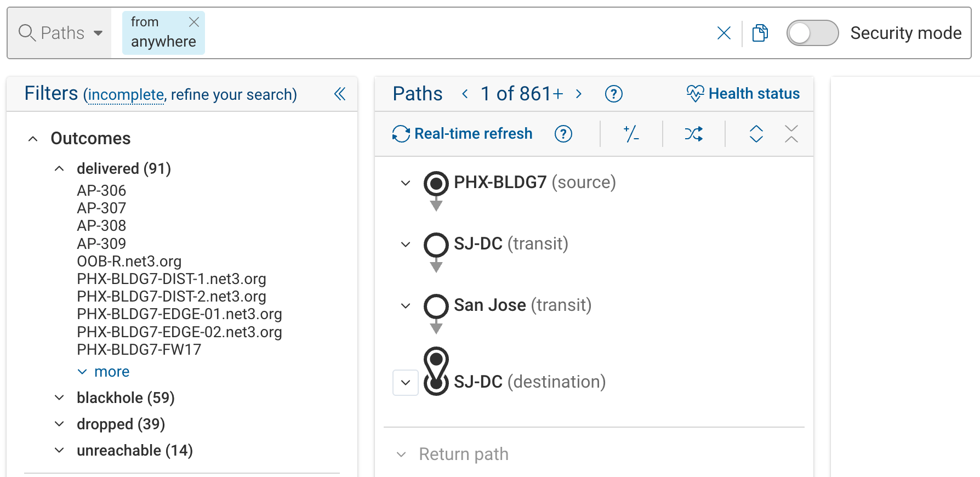This screenshot has width=980, height=477.
Task: Click the 'incomplete' link in Filters header
Action: pyautogui.click(x=126, y=95)
